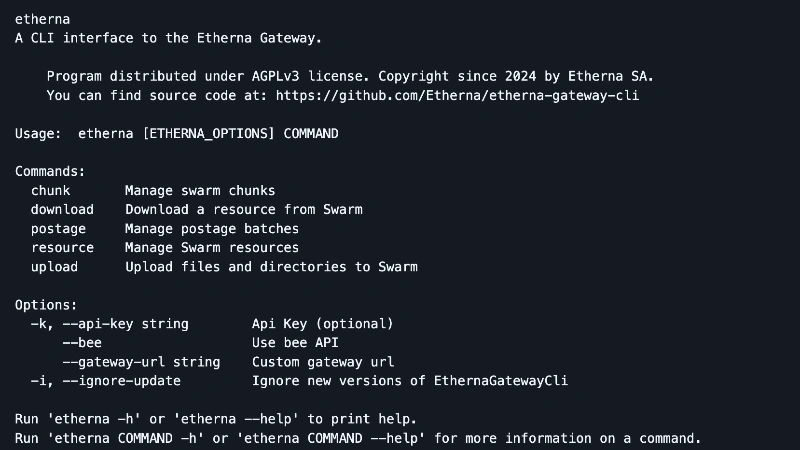Click the 'chunk' command name

tap(51, 191)
